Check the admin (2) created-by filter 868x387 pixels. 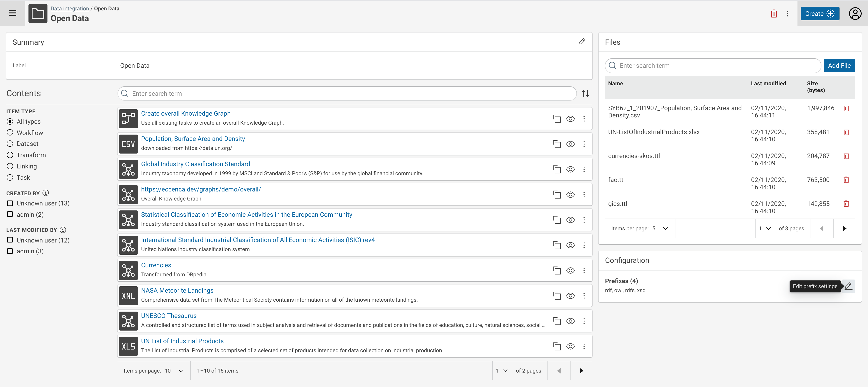point(10,214)
